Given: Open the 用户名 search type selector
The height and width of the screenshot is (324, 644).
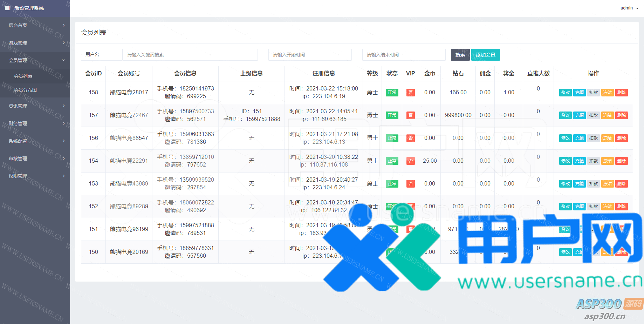Looking at the screenshot, I should pos(102,55).
